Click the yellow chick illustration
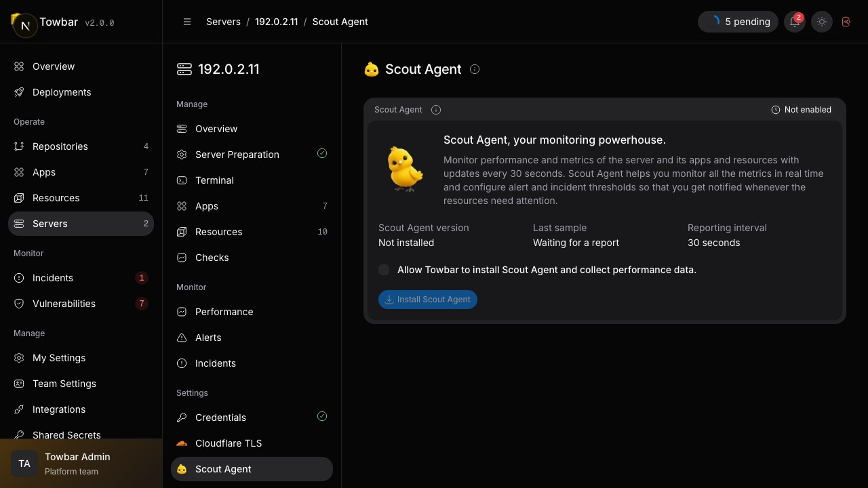The width and height of the screenshot is (868, 488). 405,169
